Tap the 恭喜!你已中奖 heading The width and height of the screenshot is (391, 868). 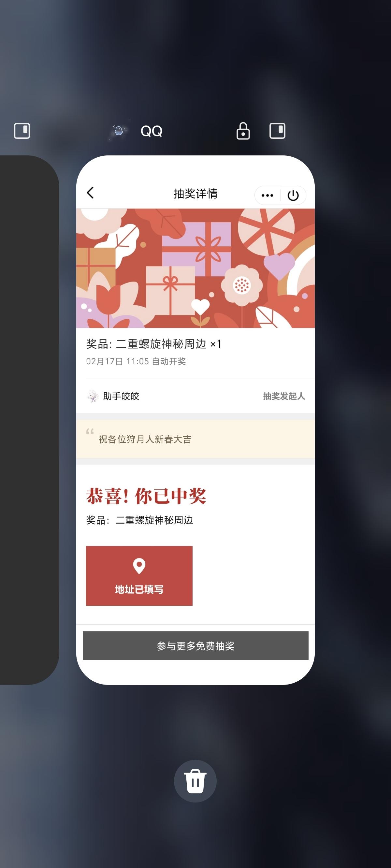click(x=146, y=496)
